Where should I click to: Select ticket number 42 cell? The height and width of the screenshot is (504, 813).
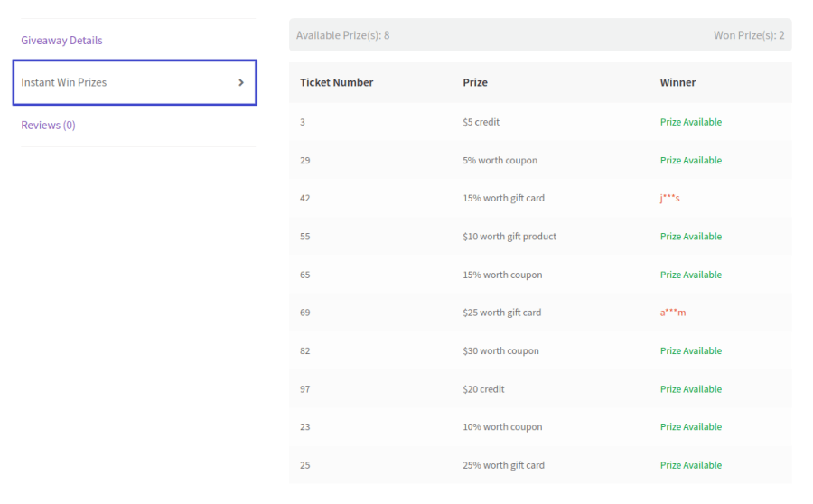305,199
